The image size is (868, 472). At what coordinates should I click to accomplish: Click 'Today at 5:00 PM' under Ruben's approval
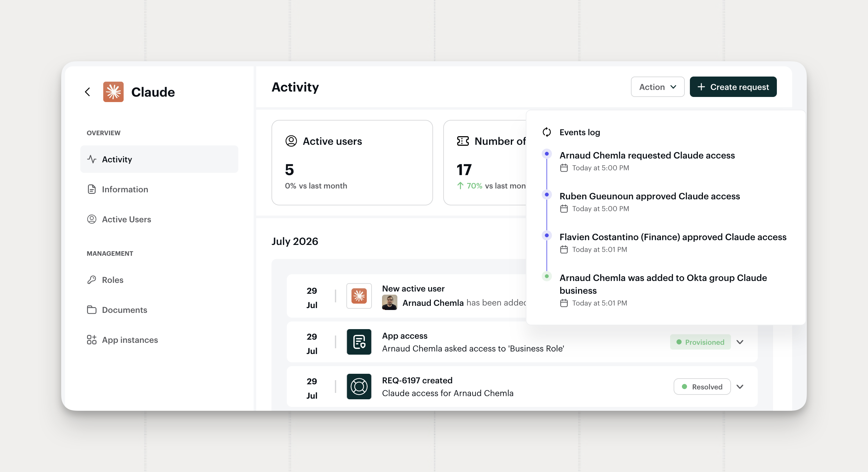[600, 209]
